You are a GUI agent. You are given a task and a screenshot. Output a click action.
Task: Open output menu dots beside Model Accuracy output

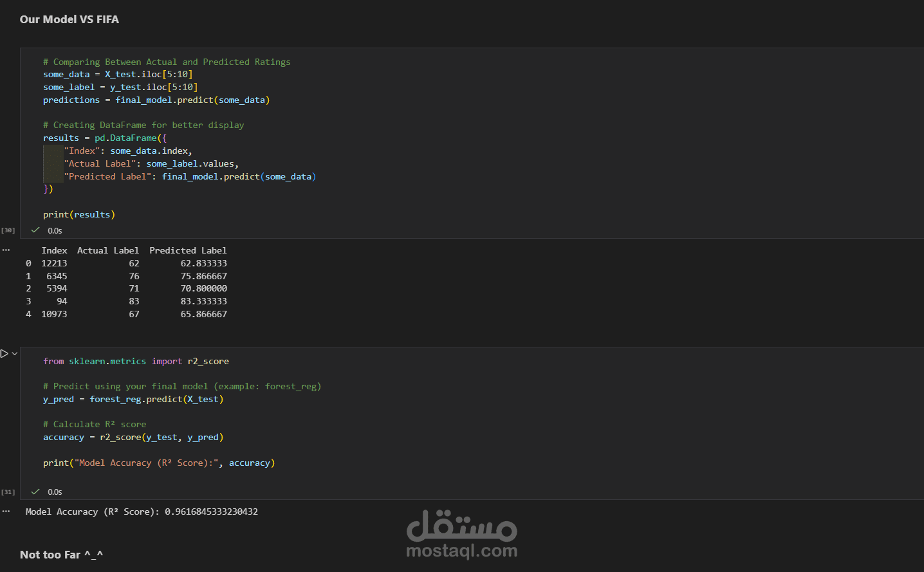(x=6, y=512)
